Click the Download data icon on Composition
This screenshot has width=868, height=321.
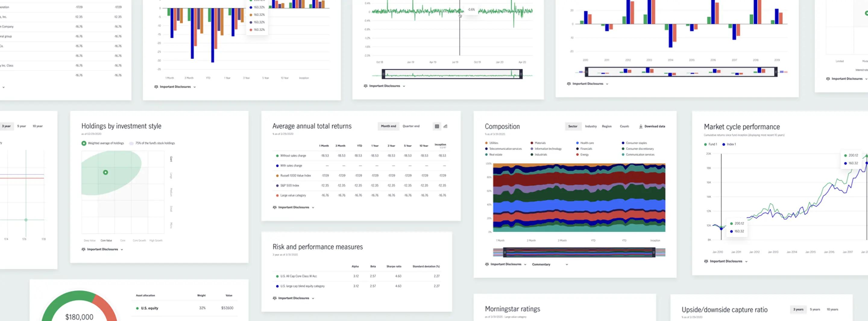pos(640,126)
